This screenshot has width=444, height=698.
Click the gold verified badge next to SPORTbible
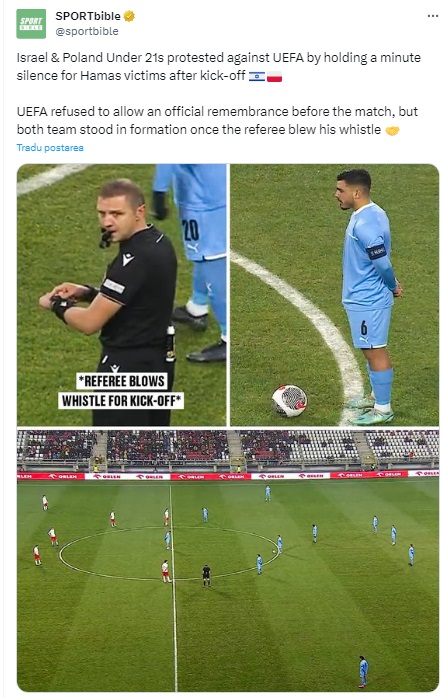click(x=129, y=16)
